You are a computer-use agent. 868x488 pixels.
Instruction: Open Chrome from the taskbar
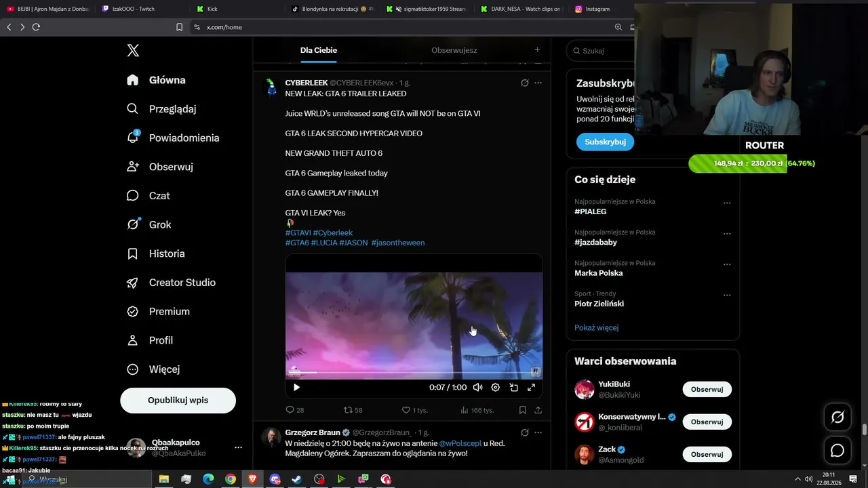(231, 479)
